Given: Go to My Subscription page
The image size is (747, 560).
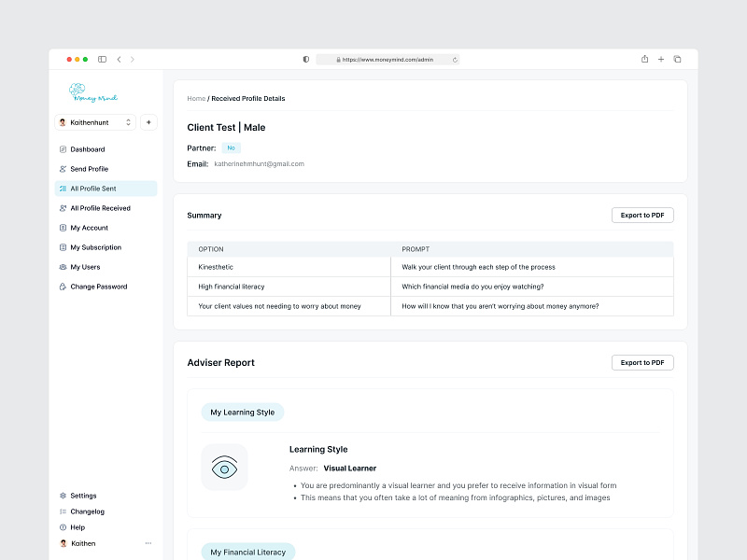Looking at the screenshot, I should 95,247.
